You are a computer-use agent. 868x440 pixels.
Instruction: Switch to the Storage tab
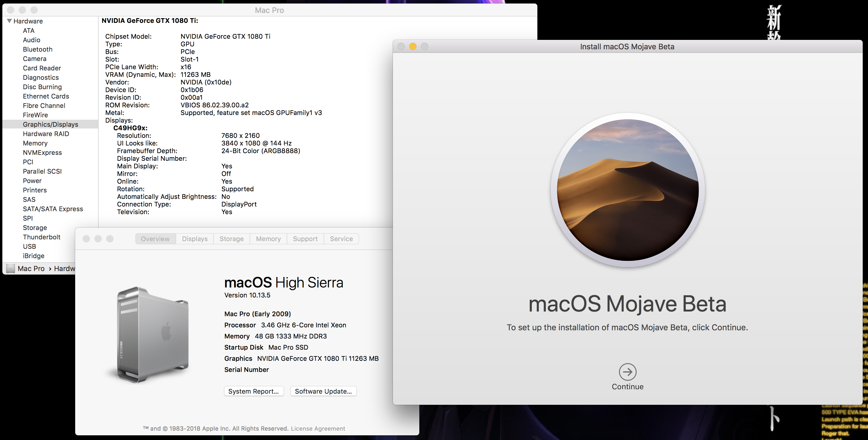[231, 239]
